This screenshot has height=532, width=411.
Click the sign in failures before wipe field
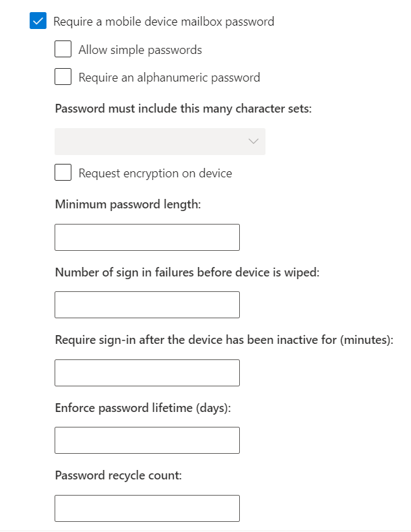(x=147, y=305)
